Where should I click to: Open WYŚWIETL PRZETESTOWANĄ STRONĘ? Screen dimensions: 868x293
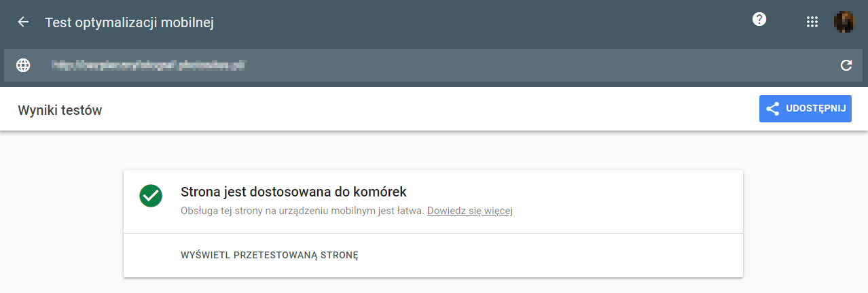coord(270,256)
